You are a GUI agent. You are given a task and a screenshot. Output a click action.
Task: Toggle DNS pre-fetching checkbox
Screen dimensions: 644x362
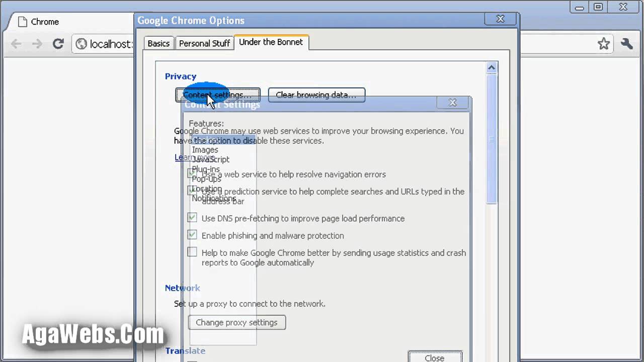coord(192,218)
